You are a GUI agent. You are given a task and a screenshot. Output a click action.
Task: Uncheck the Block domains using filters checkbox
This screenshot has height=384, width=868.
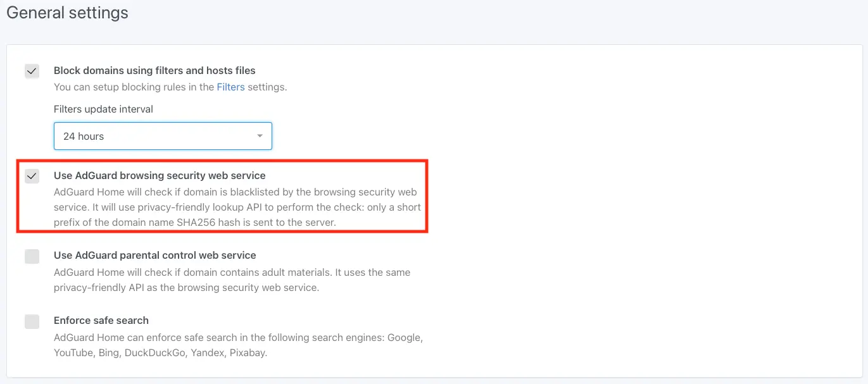pos(32,71)
